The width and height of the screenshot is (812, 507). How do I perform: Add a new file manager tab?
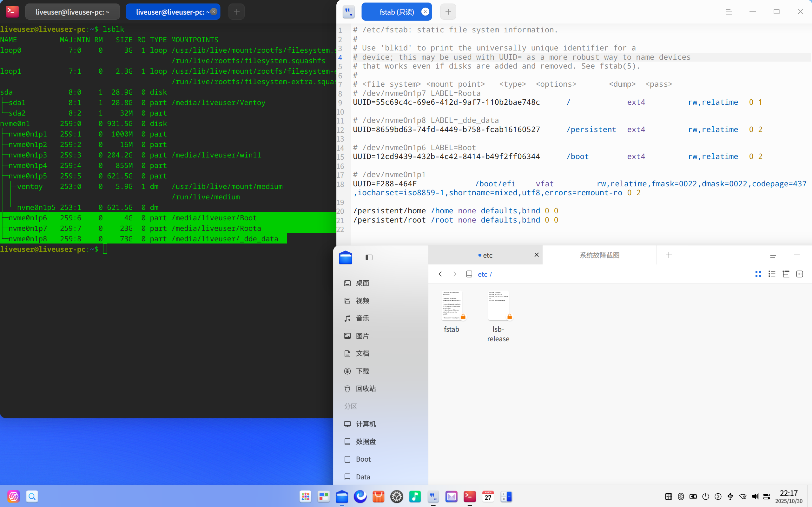point(669,255)
